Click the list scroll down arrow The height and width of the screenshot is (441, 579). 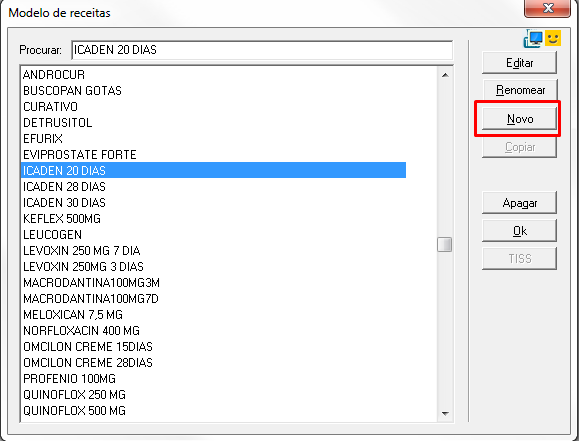445,413
